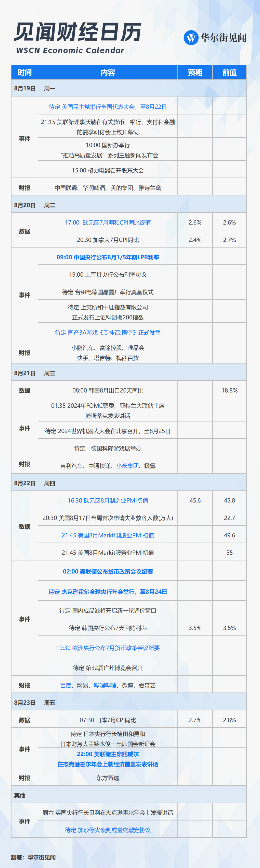260x868 pixels.
Task: Open the 杰克逊霍尔全球央行年会举行 link
Action: coord(108,592)
